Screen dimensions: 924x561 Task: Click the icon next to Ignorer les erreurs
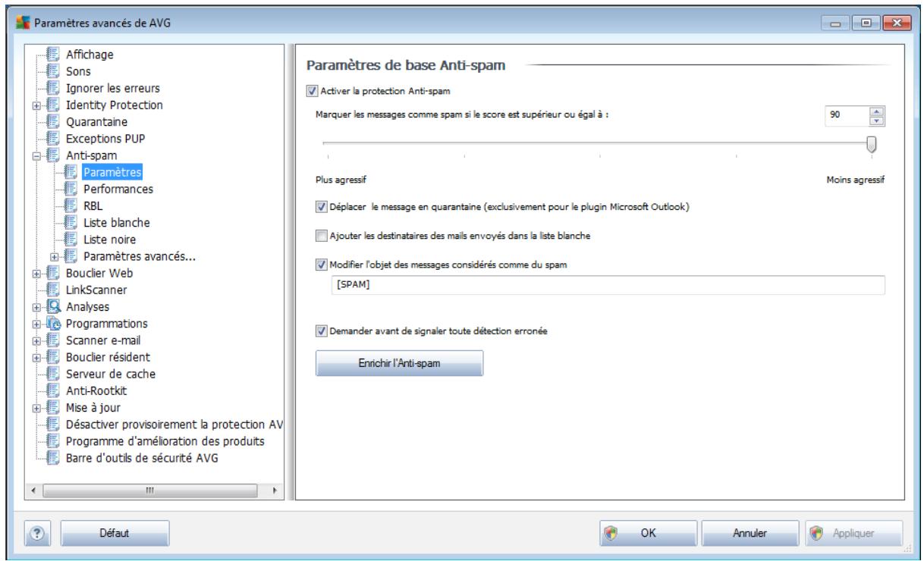(x=53, y=88)
